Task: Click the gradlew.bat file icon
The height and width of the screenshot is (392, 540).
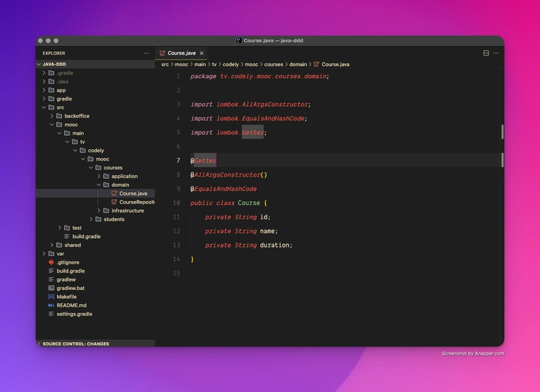Action: pyautogui.click(x=51, y=288)
